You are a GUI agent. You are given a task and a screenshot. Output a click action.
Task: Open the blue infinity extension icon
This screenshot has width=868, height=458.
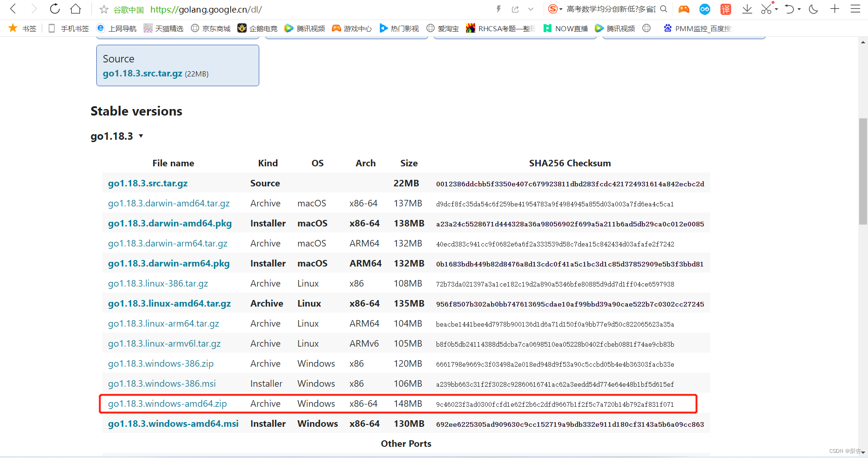705,9
